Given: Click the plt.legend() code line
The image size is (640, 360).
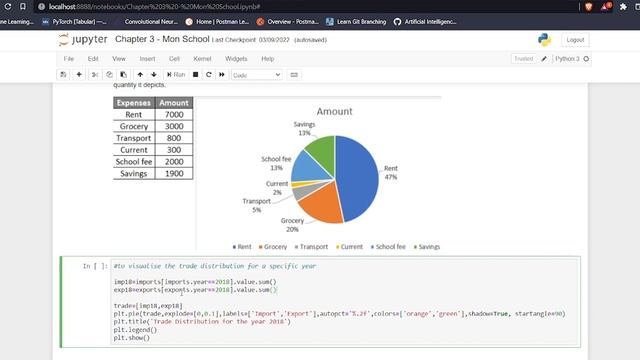Looking at the screenshot, I should [135, 330].
